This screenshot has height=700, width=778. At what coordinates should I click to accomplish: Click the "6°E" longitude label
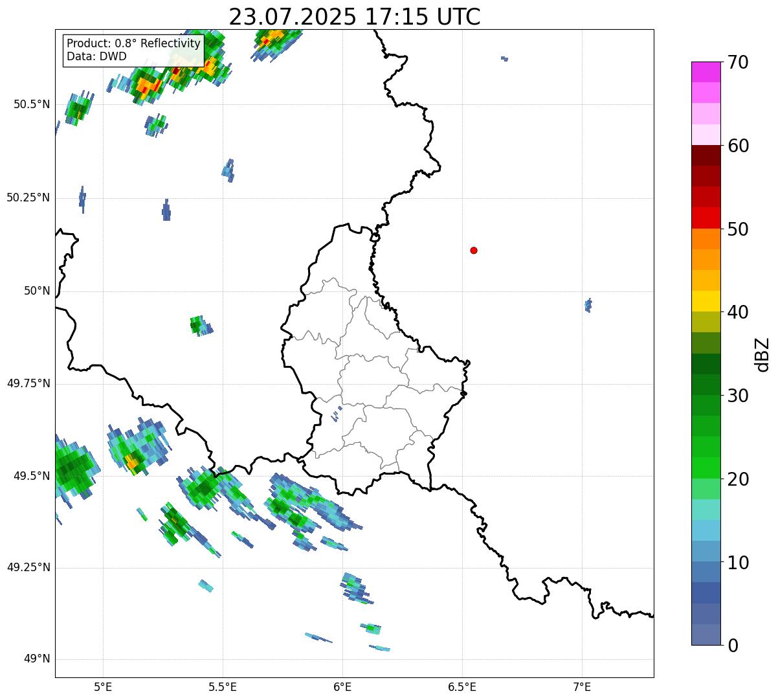[x=342, y=686]
